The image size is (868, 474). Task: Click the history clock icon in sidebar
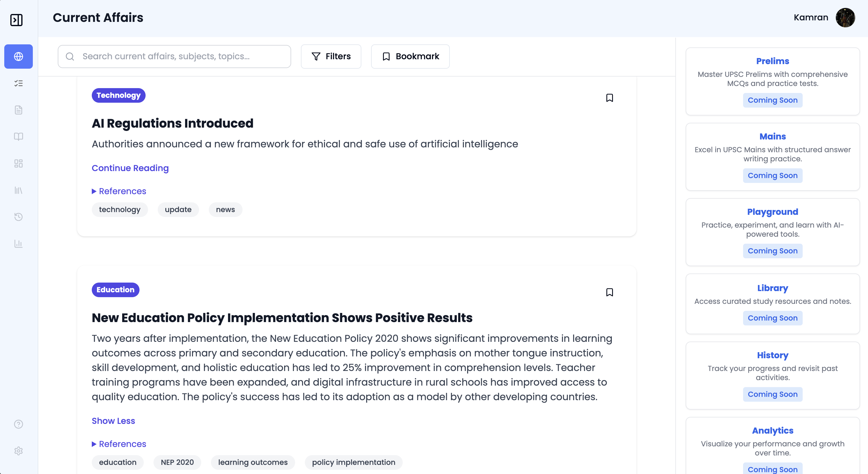[x=18, y=217]
